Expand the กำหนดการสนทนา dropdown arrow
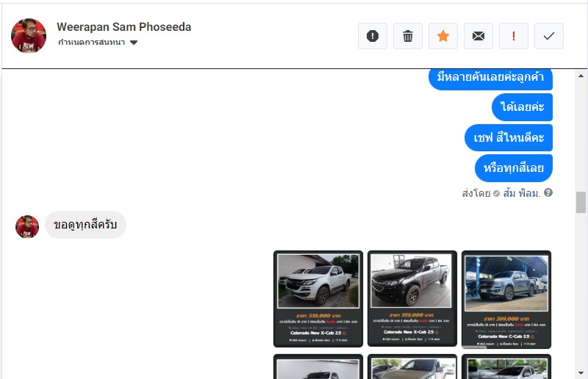 [134, 43]
